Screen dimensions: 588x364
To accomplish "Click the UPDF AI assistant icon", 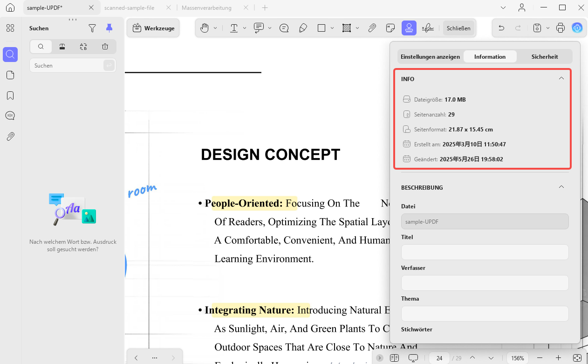I will click(577, 28).
